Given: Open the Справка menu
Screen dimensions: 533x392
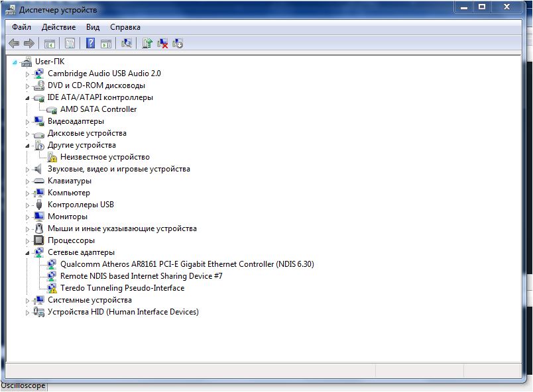Looking at the screenshot, I should click(125, 27).
